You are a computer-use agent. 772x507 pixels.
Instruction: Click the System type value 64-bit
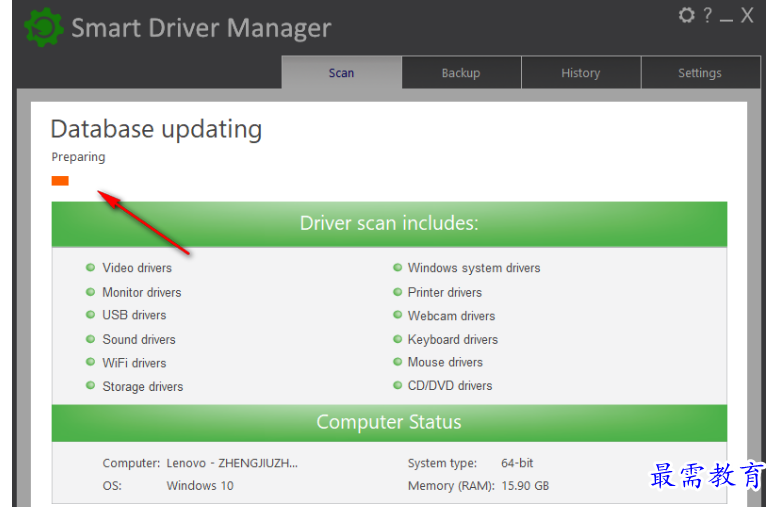[x=517, y=463]
